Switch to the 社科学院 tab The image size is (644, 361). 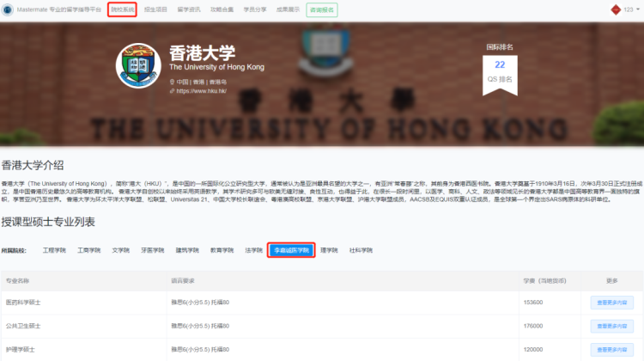pos(361,250)
